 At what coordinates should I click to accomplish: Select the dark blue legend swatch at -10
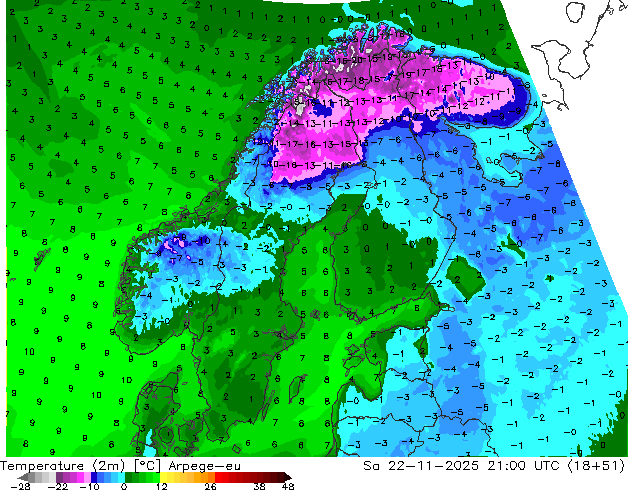click(x=94, y=477)
